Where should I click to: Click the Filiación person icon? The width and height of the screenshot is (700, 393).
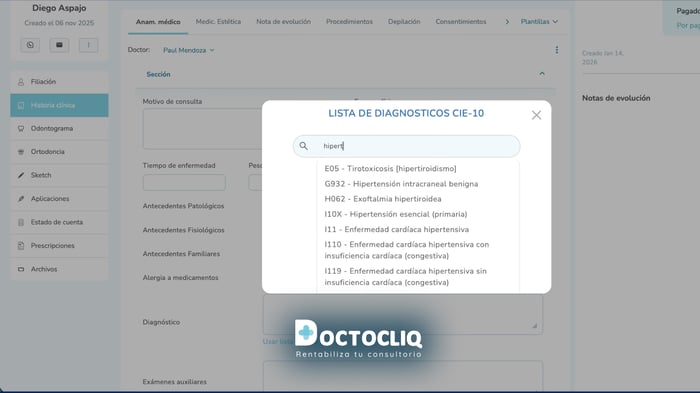click(x=21, y=82)
